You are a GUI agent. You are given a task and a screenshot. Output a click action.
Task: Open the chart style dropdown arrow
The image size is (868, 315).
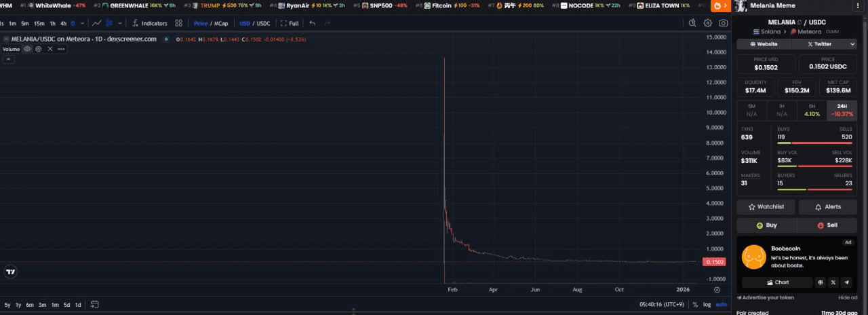[120, 23]
